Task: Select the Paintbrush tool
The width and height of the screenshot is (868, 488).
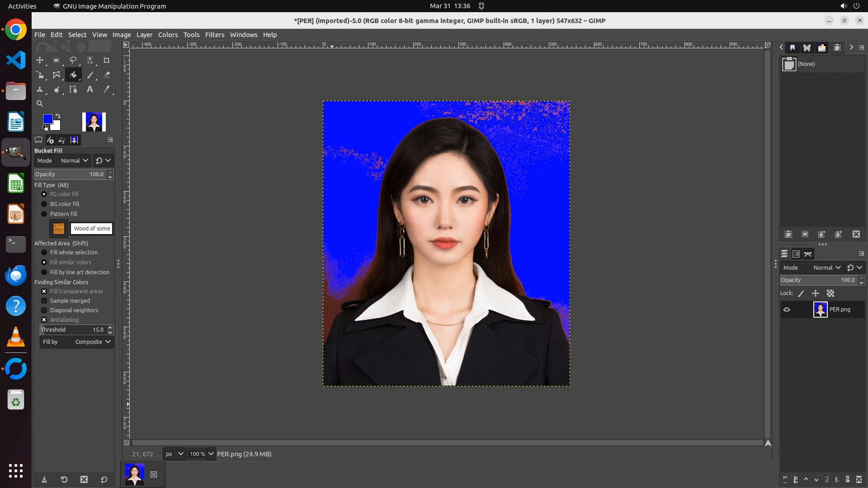Action: (90, 75)
